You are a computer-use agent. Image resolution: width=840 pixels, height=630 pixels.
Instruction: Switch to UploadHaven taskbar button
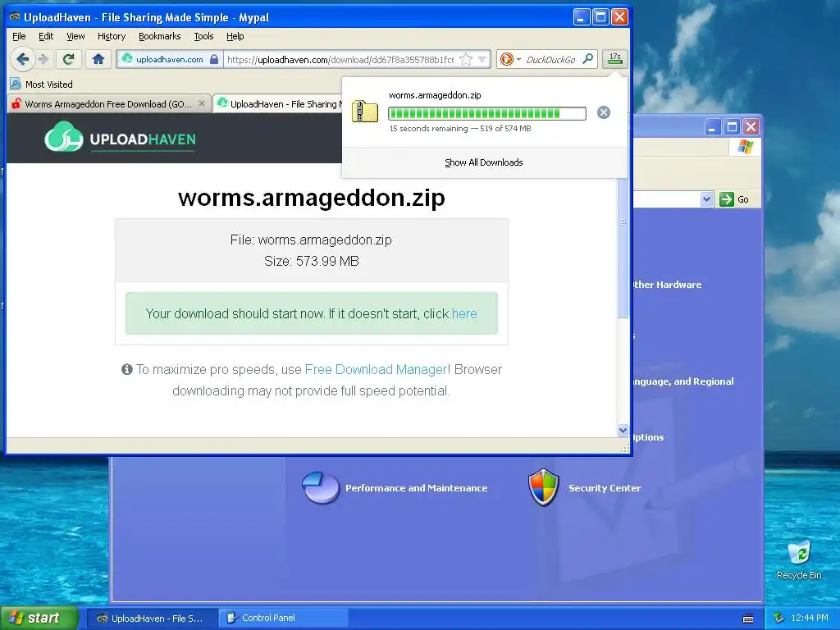click(152, 619)
